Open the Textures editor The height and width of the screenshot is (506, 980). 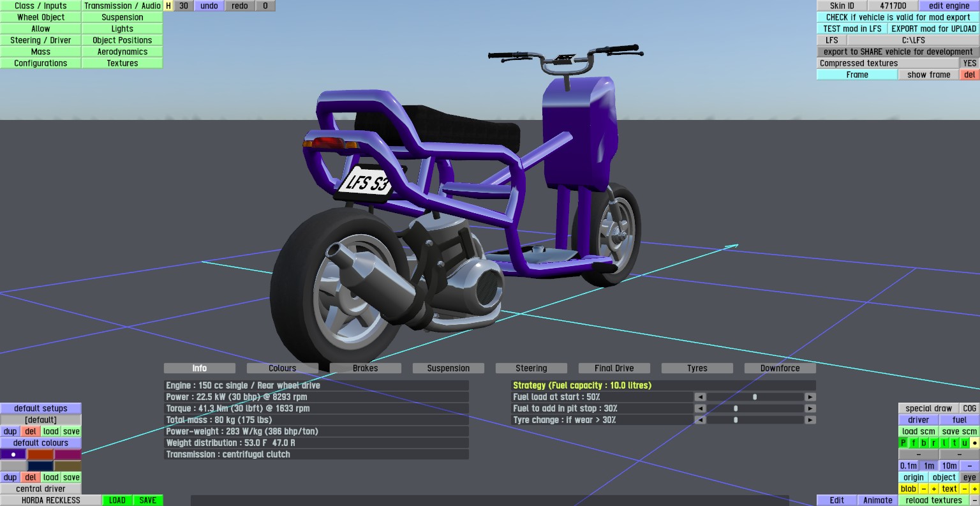tap(122, 63)
